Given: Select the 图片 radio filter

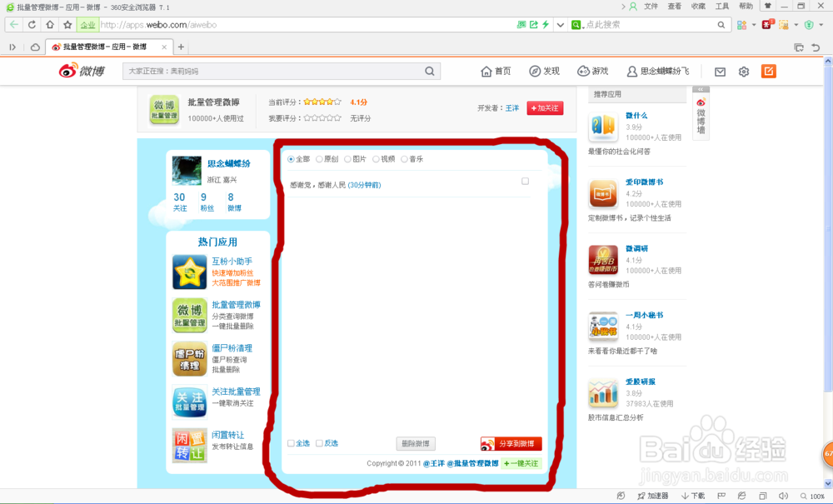Looking at the screenshot, I should tap(347, 159).
